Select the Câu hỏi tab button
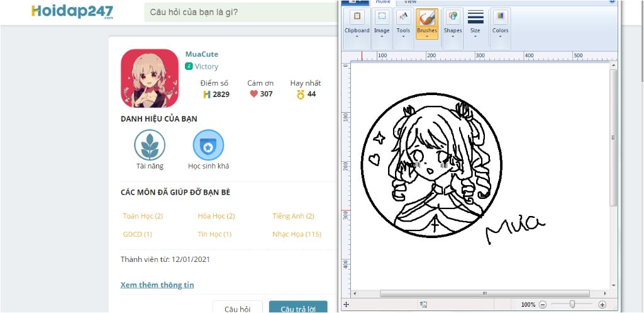 tap(238, 308)
